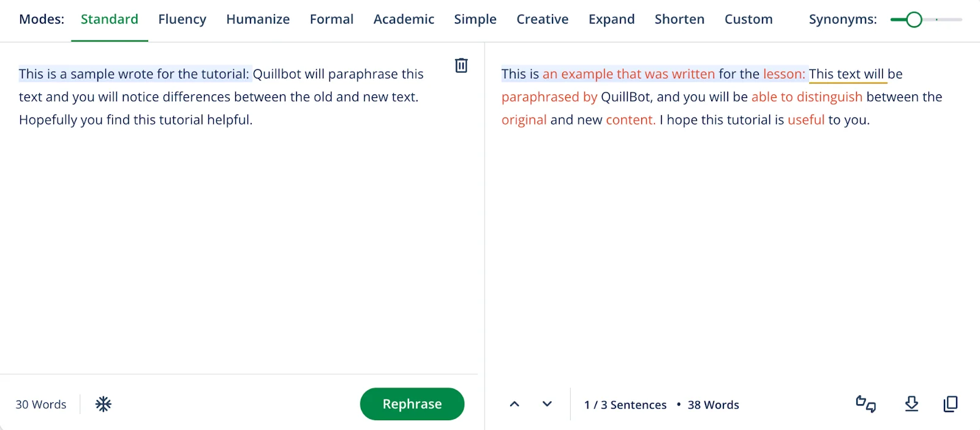This screenshot has width=980, height=430.
Task: Go to previous sentence with the up chevron
Action: 514,404
